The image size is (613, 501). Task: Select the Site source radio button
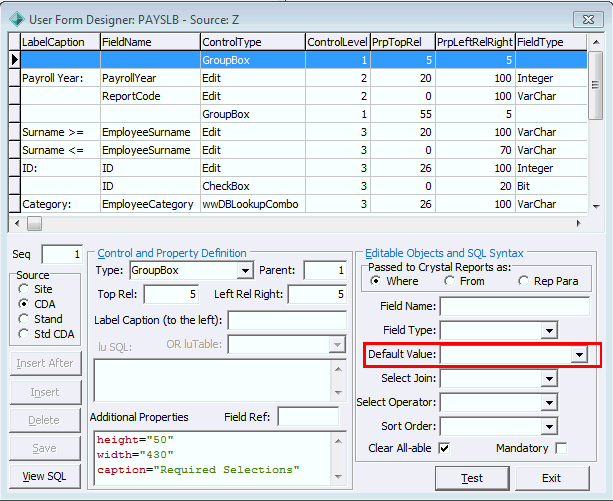(24, 289)
